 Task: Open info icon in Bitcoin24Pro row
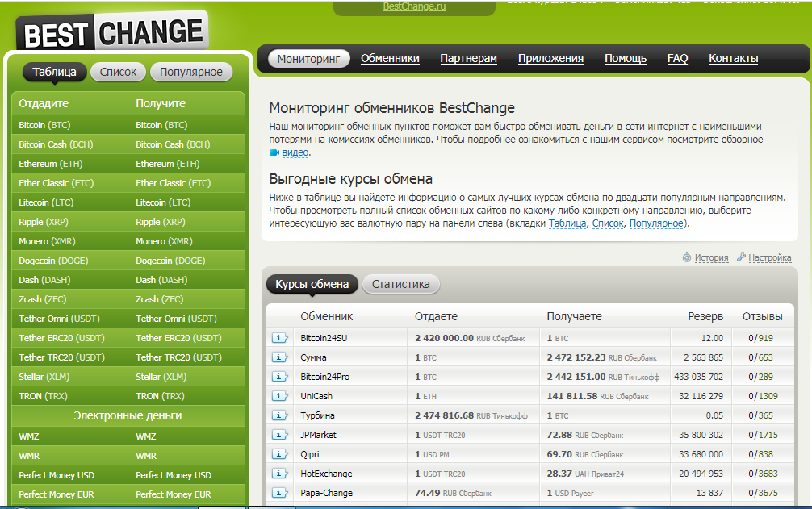coord(279,377)
